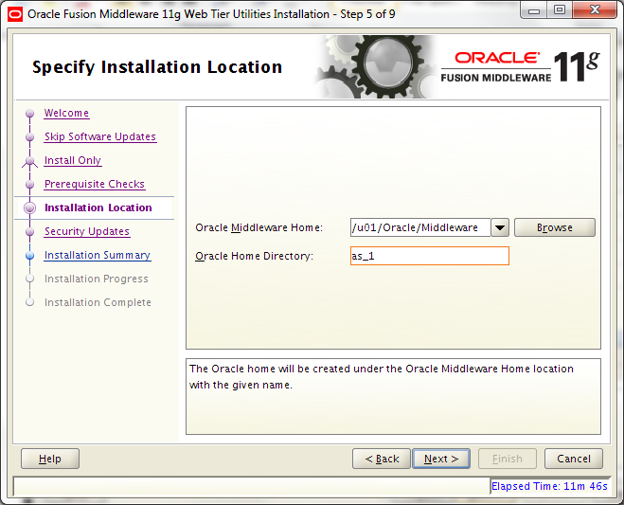Select Installation Location step in sidebar

click(98, 208)
